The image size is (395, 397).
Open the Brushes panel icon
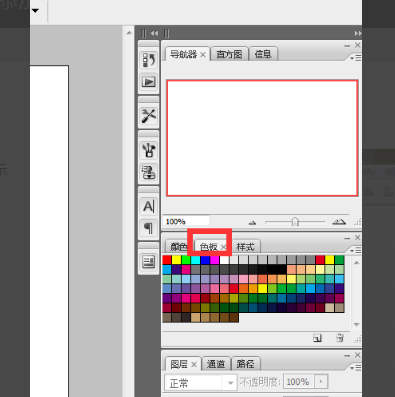click(x=149, y=150)
